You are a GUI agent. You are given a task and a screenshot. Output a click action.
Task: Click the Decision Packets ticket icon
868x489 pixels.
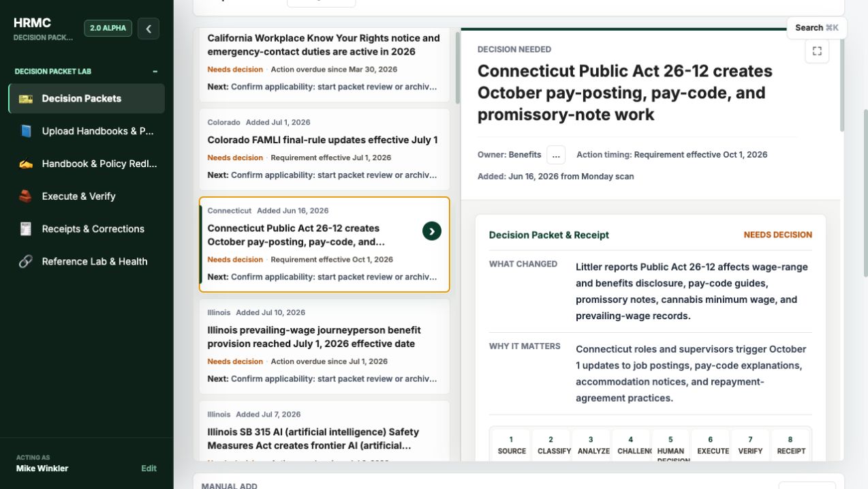(x=26, y=98)
